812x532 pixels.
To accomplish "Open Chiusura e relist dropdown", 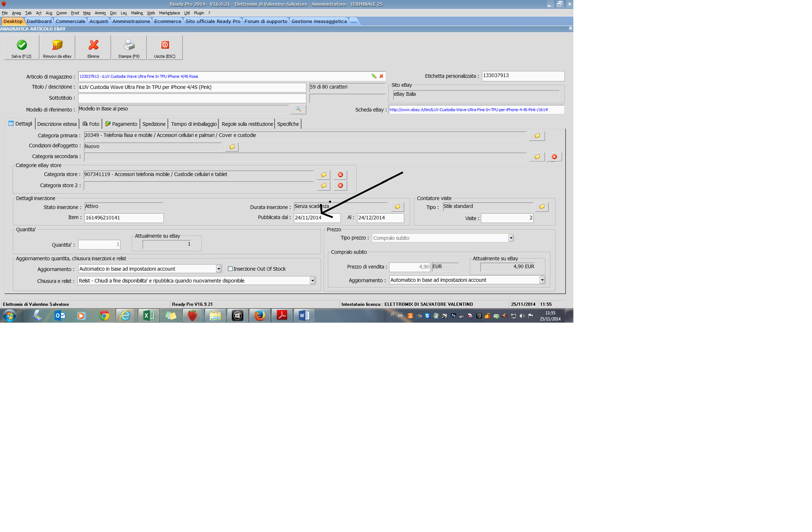I will (312, 281).
